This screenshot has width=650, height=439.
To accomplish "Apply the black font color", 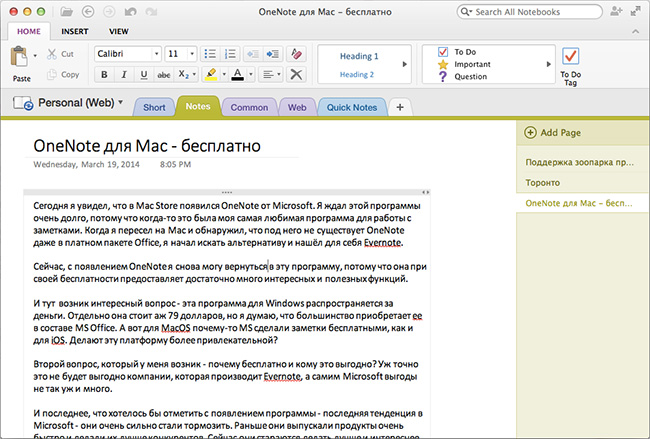I will click(x=238, y=75).
